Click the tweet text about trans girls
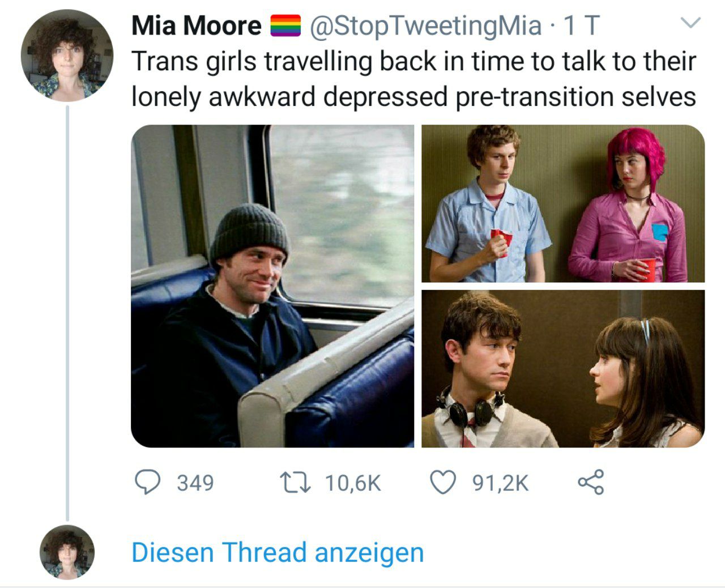Viewport: 725px width, 588px height. (413, 79)
